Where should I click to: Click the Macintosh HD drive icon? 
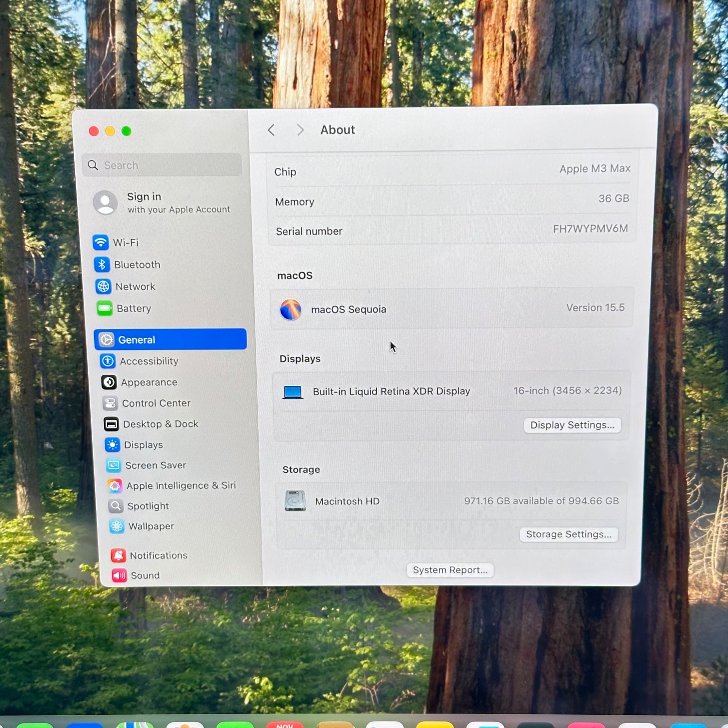pos(295,501)
